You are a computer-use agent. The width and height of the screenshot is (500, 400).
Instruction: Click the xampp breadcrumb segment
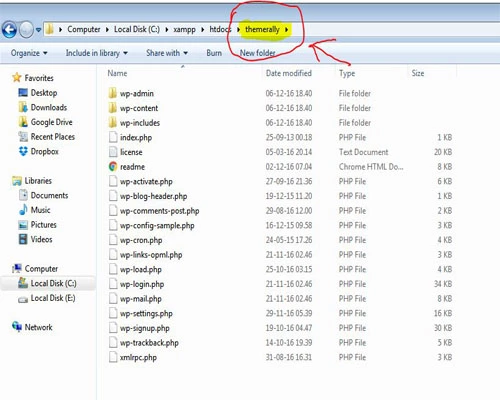coord(184,29)
